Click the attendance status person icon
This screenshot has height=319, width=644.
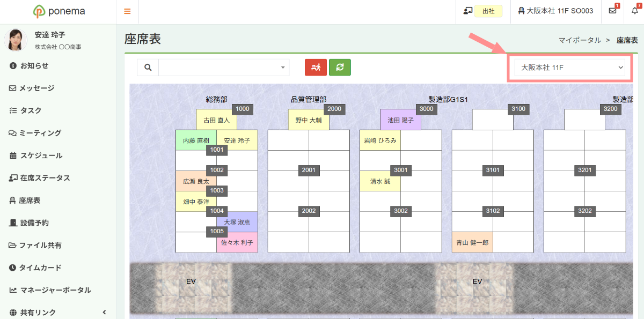(x=467, y=11)
